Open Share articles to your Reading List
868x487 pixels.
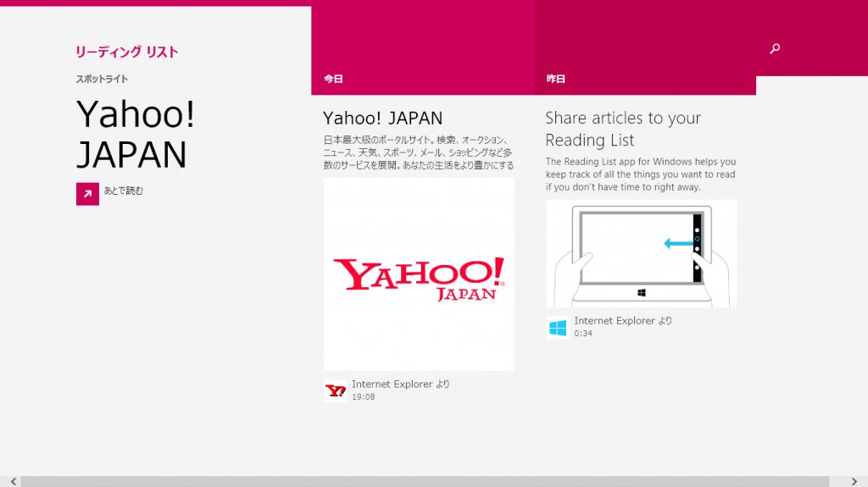[623, 129]
